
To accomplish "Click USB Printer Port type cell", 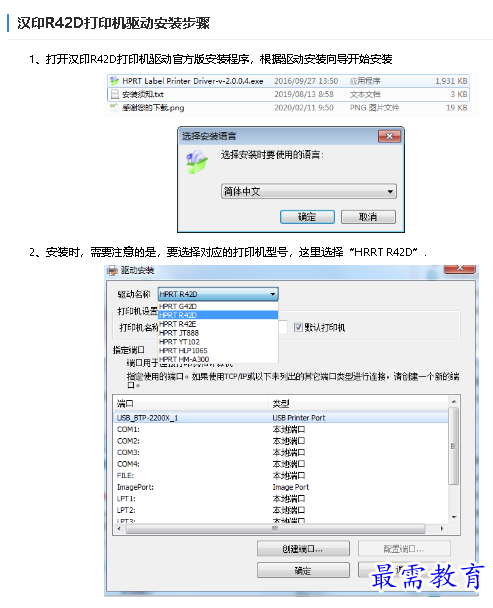I will coord(299,418).
